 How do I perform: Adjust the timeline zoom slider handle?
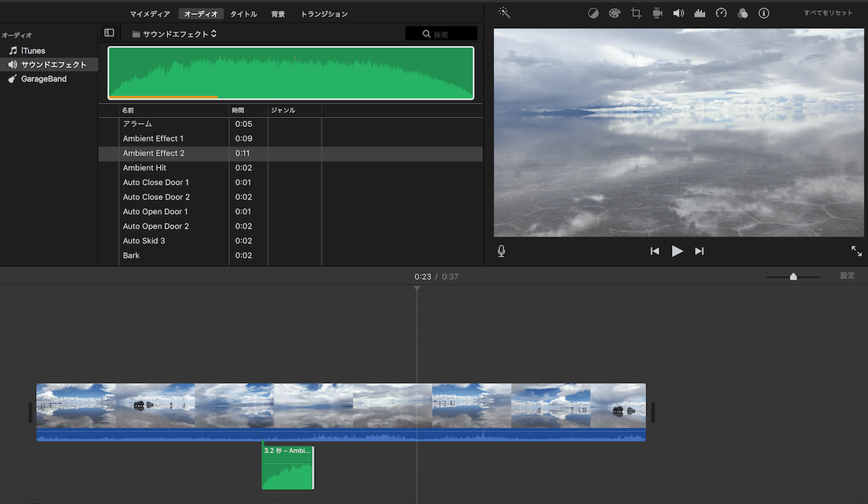click(793, 276)
